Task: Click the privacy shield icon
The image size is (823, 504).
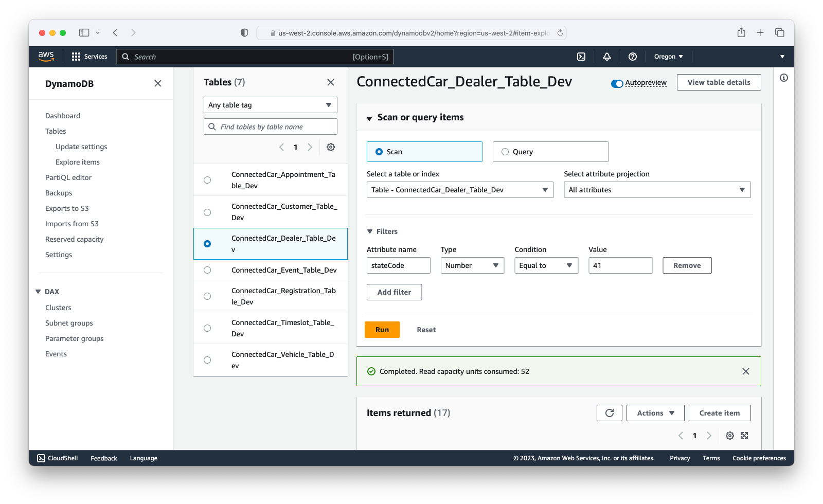Action: [244, 32]
